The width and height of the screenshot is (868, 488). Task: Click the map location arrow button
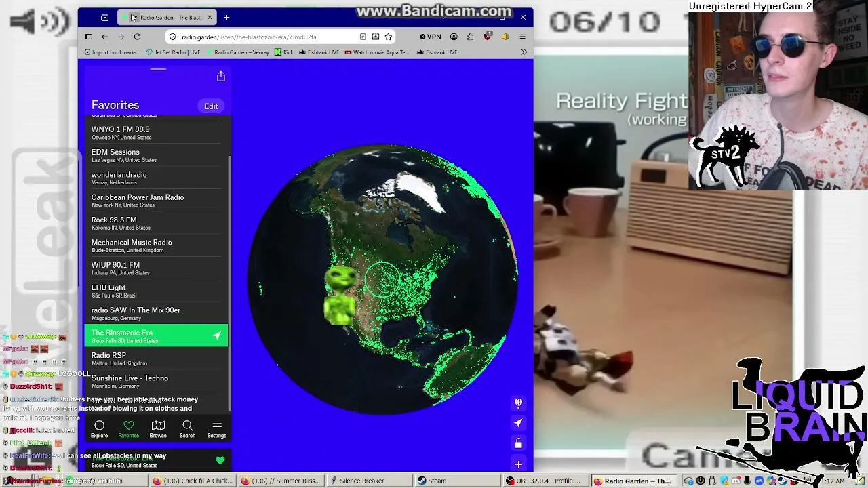(518, 423)
